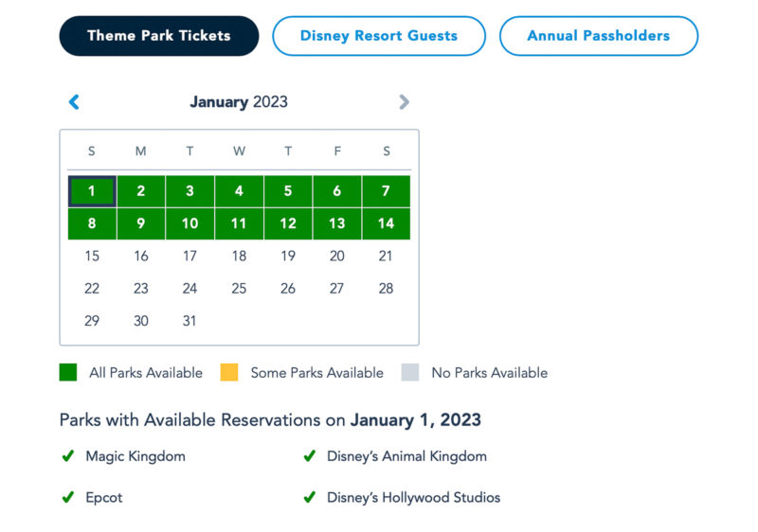Click the green checkmark beside Epcot
758x532 pixels.
68,497
